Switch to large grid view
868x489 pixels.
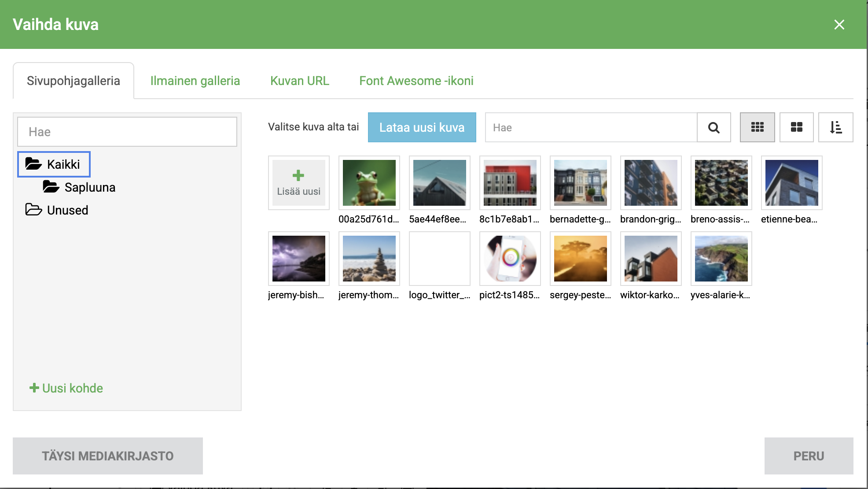pos(796,127)
